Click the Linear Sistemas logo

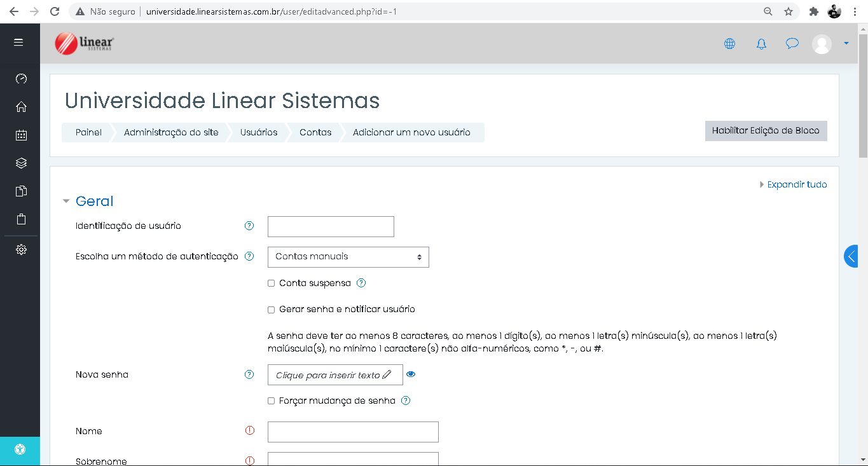tap(85, 43)
